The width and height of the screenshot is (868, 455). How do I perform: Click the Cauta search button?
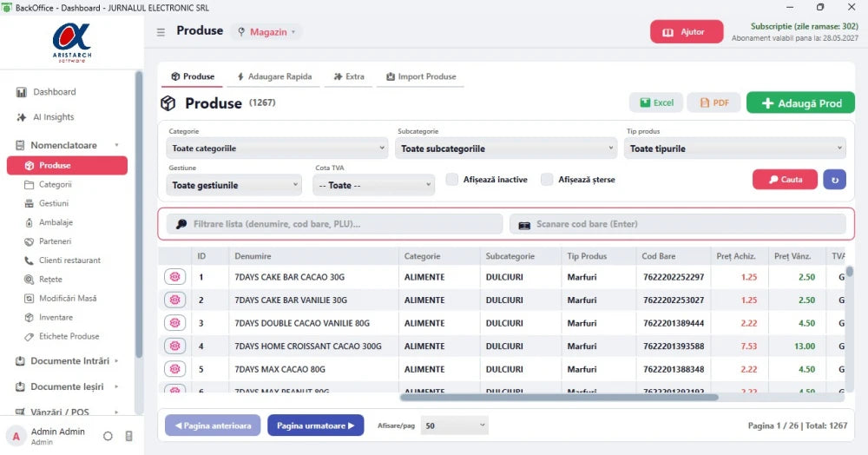(x=785, y=180)
